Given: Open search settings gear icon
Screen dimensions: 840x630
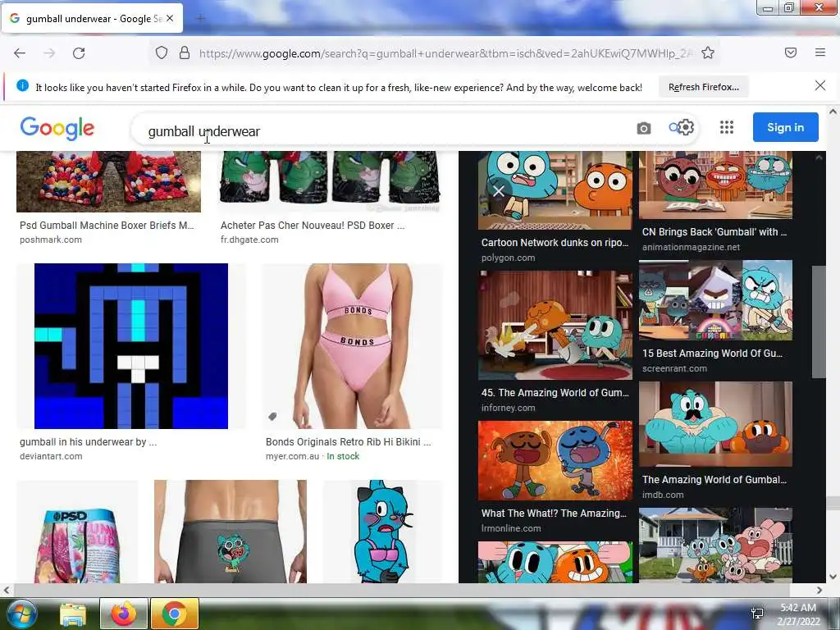Looking at the screenshot, I should click(x=686, y=127).
